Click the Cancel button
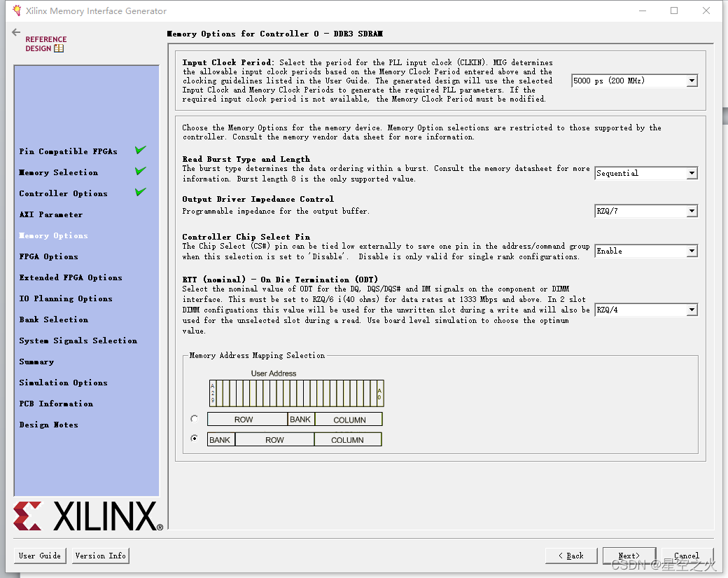This screenshot has width=728, height=578. 687,556
